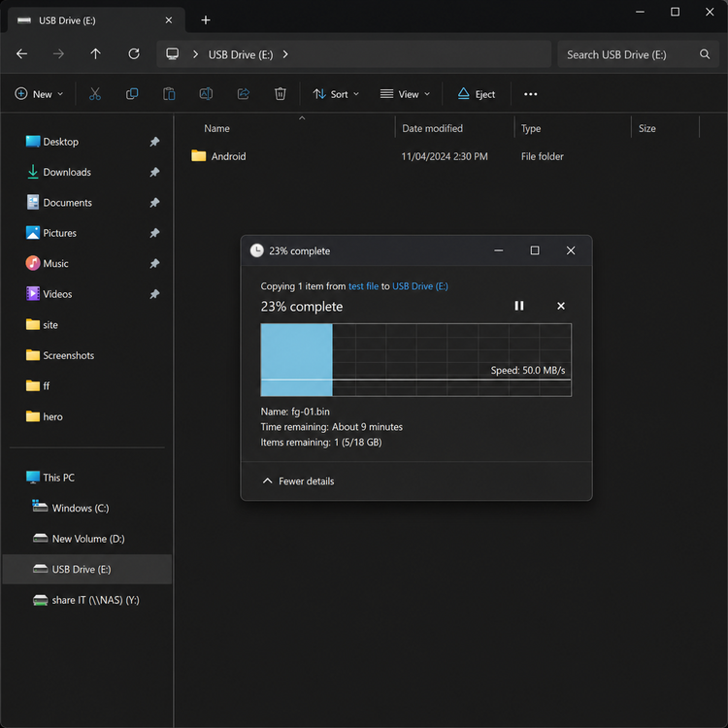Click the Share icon in the toolbar

(x=244, y=94)
